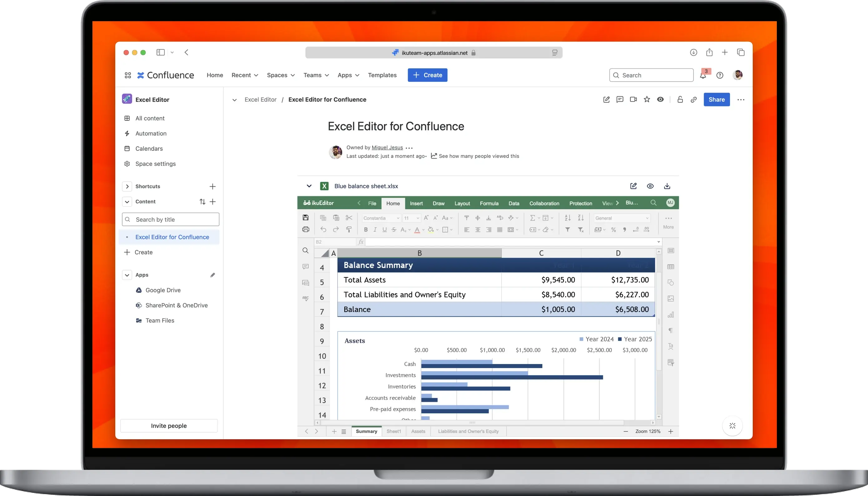
Task: Download Blue balance sheet.xlsx attachment
Action: (x=667, y=186)
